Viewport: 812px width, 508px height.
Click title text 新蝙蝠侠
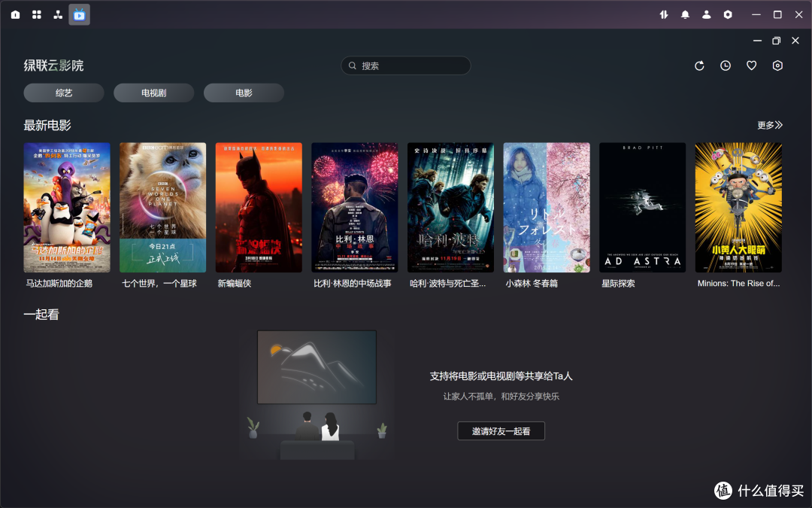click(234, 284)
